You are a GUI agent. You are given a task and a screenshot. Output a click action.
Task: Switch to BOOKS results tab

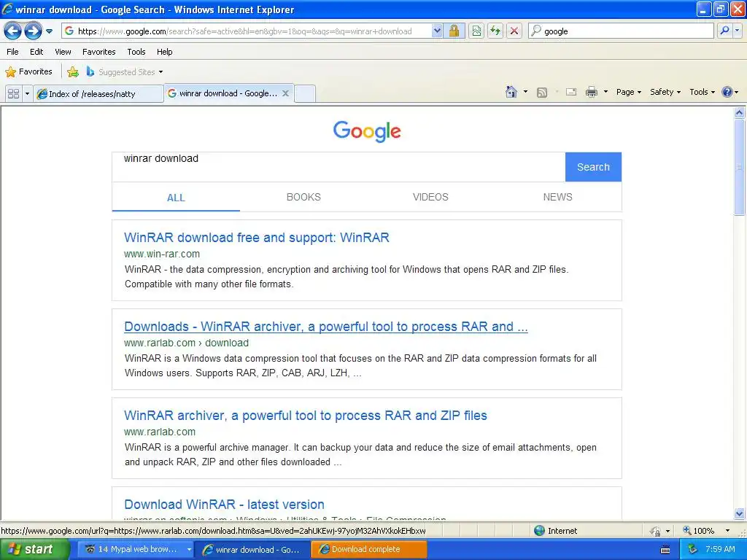303,197
